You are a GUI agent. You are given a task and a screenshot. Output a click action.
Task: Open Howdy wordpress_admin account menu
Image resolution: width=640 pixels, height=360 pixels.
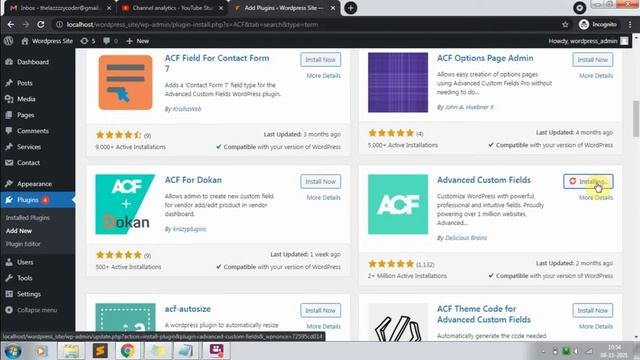click(588, 41)
